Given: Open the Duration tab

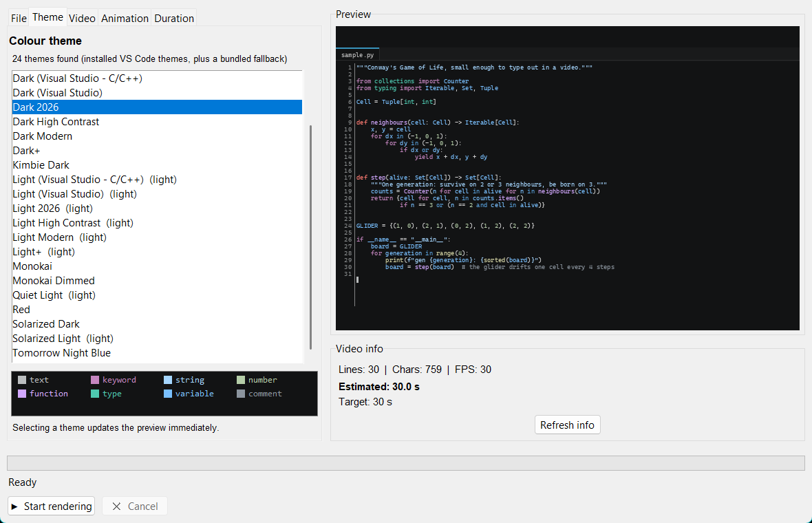Looking at the screenshot, I should 174,18.
